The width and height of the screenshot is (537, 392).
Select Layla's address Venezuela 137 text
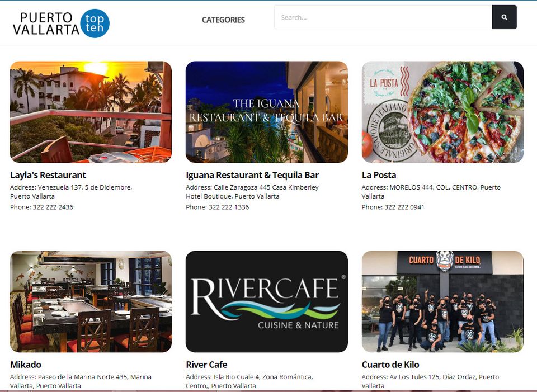tap(71, 192)
